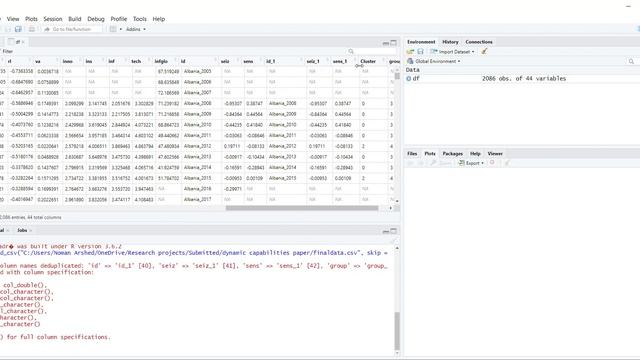Click the vertical scrollbar of data table
This screenshot has height=360, width=640.
tap(397, 77)
